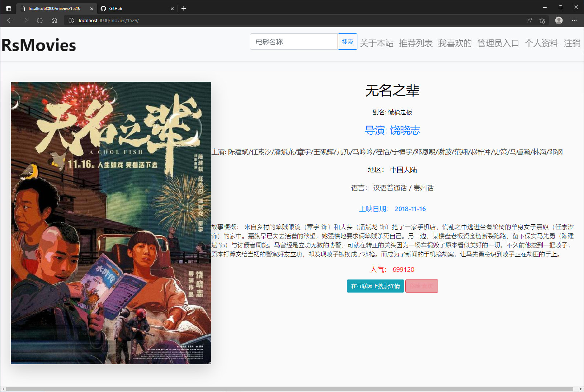The height and width of the screenshot is (392, 584).
Task: Open the 个人资料 page
Action: click(x=542, y=43)
